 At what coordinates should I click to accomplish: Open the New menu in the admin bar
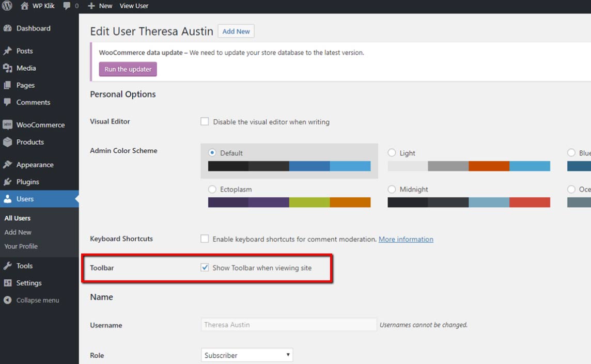coord(100,6)
